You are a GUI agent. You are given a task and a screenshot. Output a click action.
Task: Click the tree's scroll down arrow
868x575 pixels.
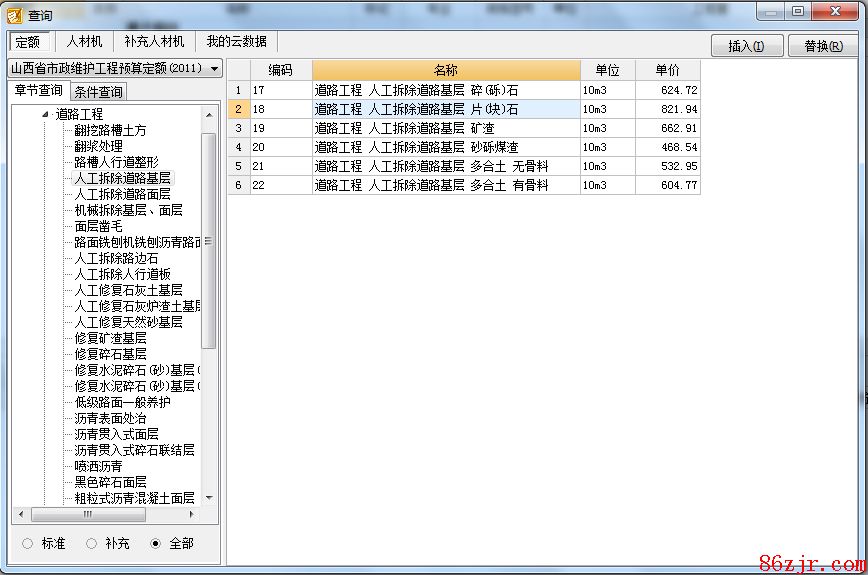tap(209, 497)
